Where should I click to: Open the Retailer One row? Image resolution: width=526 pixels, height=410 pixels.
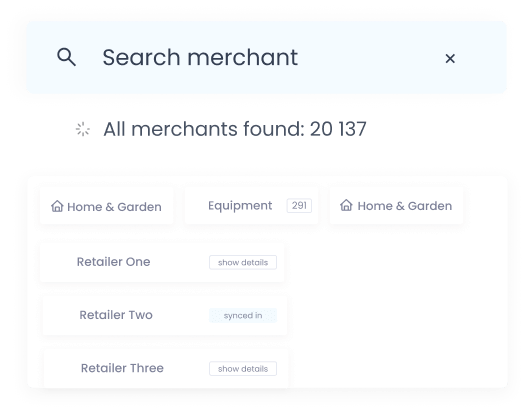coord(162,262)
